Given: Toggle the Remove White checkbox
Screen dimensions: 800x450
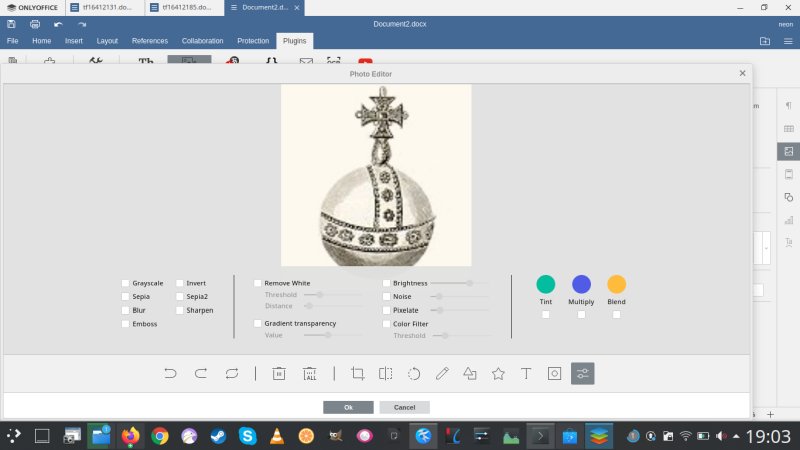Looking at the screenshot, I should tap(257, 283).
